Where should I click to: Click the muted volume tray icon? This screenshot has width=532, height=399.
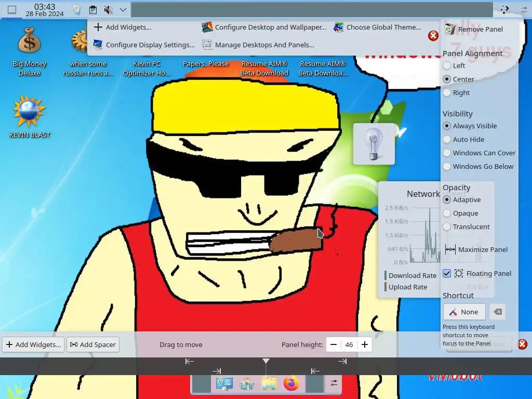[x=108, y=10]
